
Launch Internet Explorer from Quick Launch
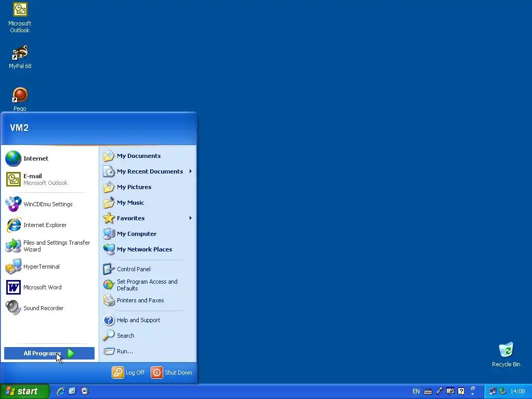(61, 391)
